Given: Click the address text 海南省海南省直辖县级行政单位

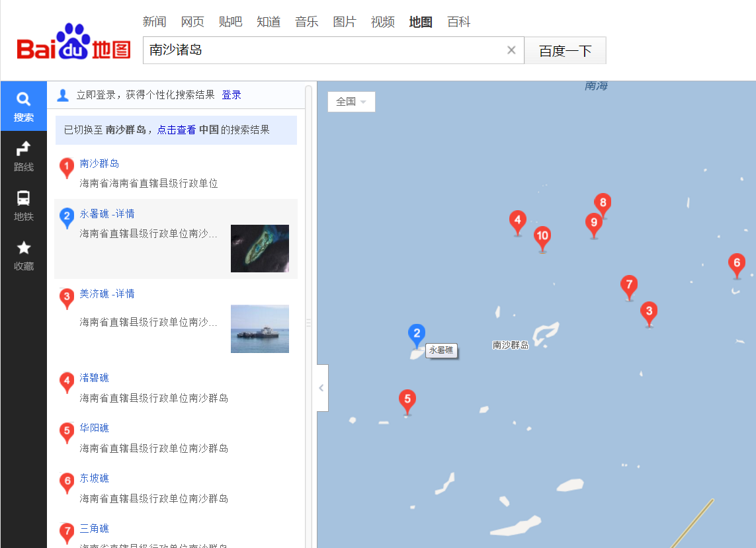Looking at the screenshot, I should [149, 183].
